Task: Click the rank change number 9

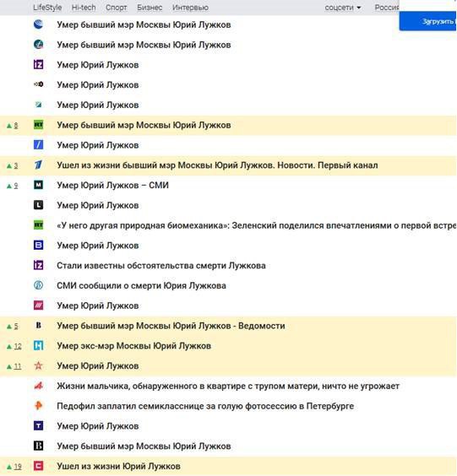Action: (x=16, y=186)
